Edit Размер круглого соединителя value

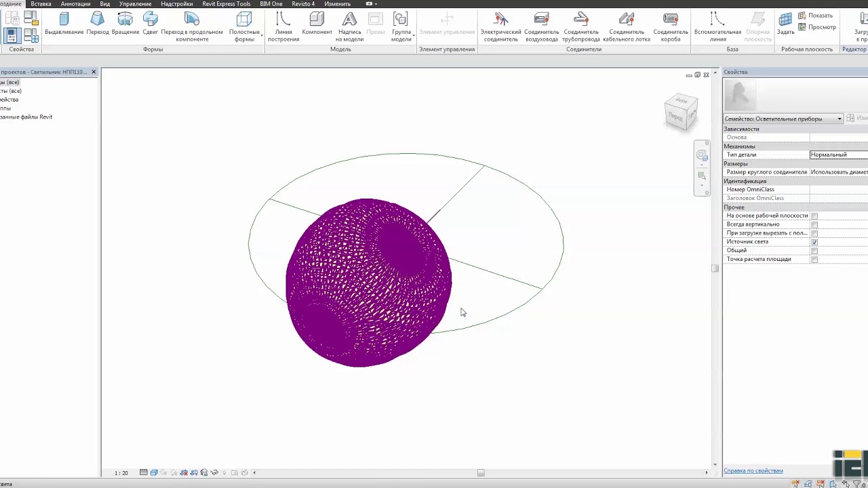839,172
